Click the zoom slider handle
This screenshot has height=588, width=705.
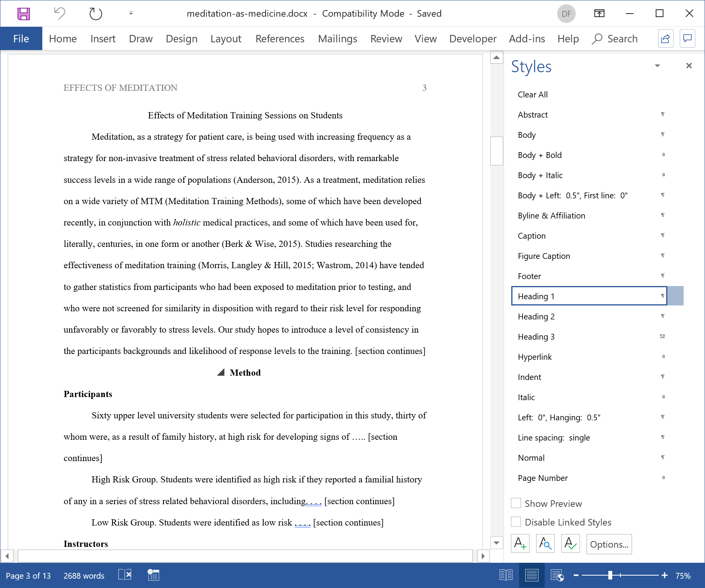pos(610,575)
